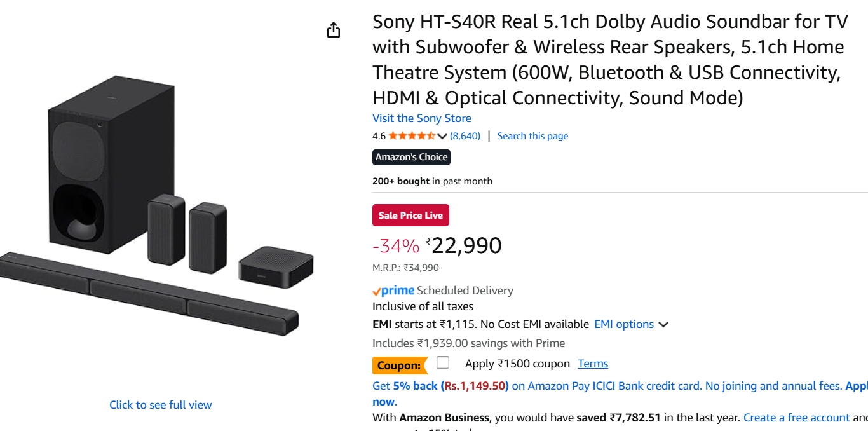
Task: Click to see full view of the product
Action: click(160, 404)
